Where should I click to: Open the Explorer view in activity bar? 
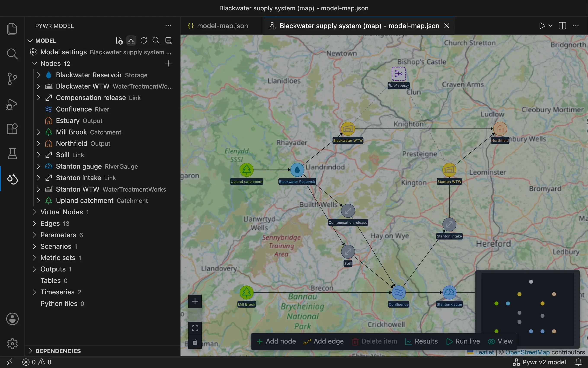click(12, 29)
